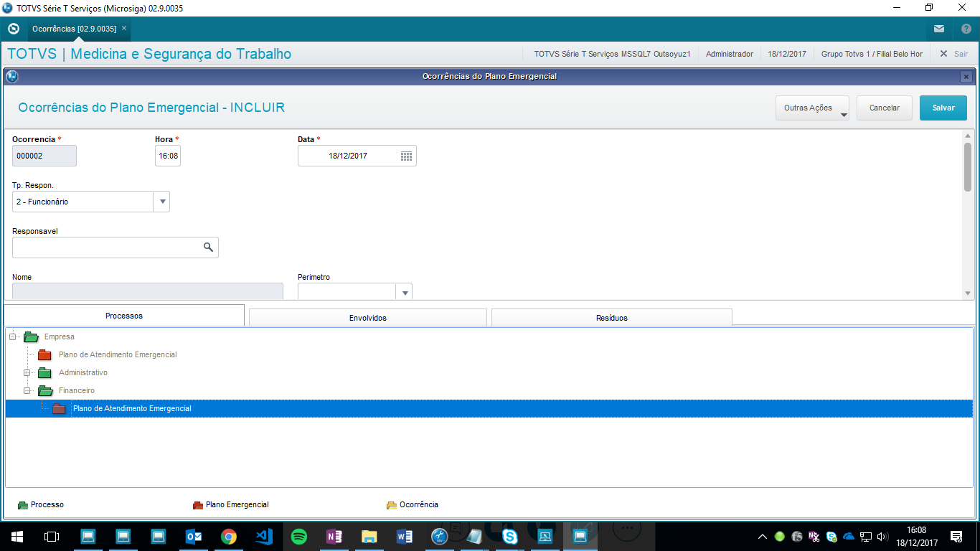Expand the Administrativo tree node
This screenshot has width=980, height=551.
27,372
